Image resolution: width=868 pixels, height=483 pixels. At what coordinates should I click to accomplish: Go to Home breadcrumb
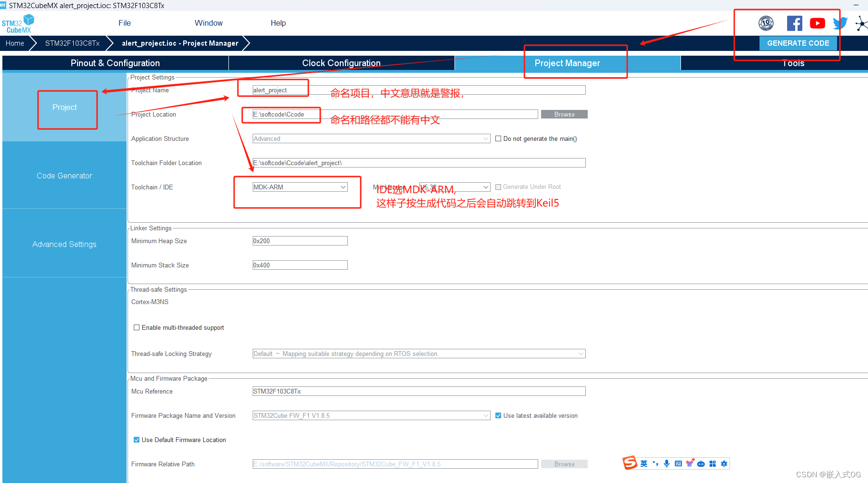coord(15,43)
